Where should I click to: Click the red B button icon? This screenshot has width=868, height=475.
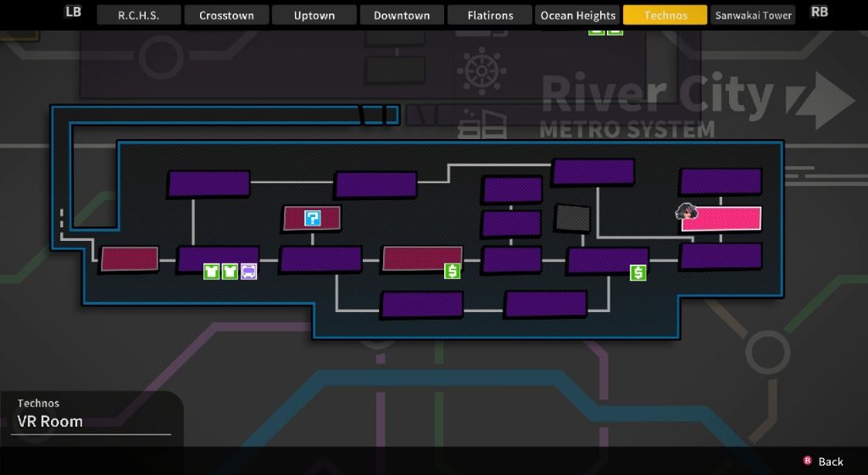pos(808,461)
